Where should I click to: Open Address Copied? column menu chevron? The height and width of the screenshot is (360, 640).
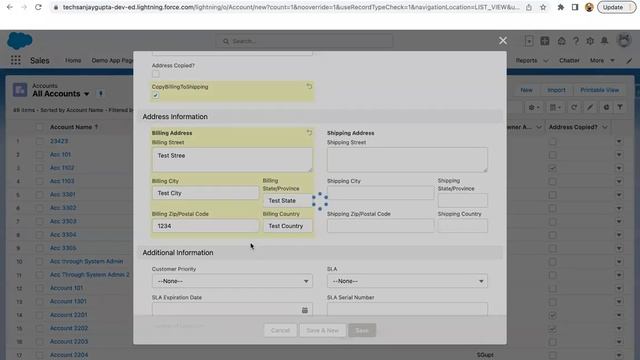coord(605,127)
